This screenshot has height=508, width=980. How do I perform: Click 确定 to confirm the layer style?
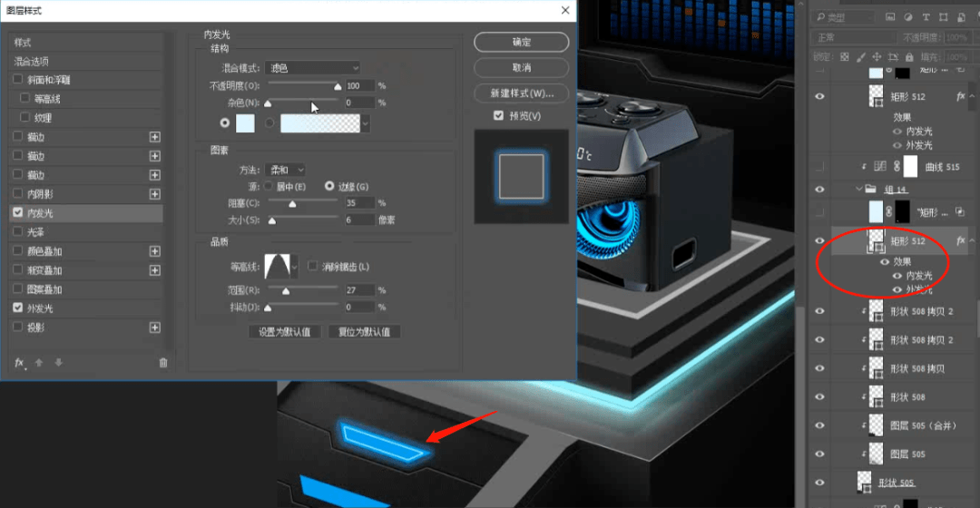point(521,42)
